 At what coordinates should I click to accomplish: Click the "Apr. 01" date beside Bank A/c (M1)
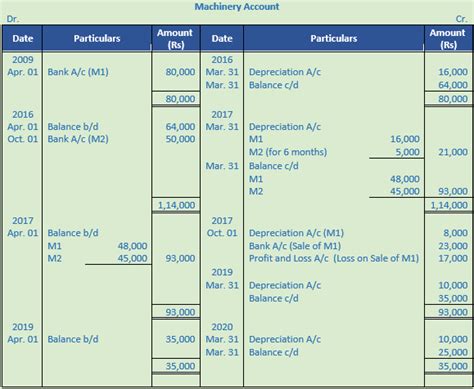[23, 72]
